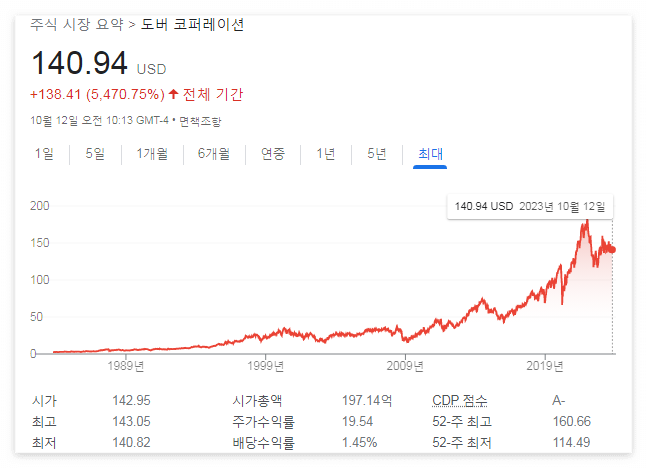Viewport: 647px width, 468px height.
Task: Select the 1일 time range tab
Action: tap(44, 154)
